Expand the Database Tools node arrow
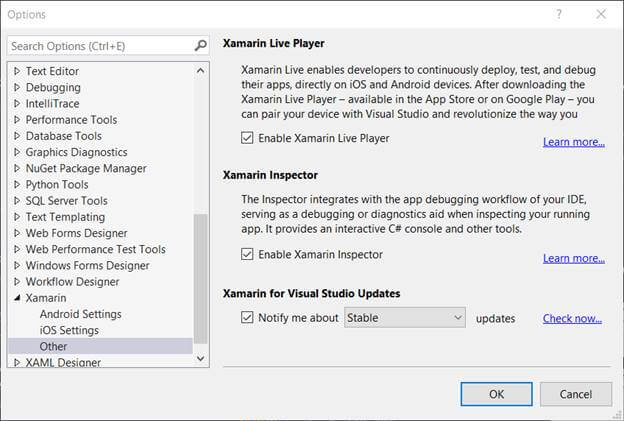The image size is (624, 421). [17, 136]
